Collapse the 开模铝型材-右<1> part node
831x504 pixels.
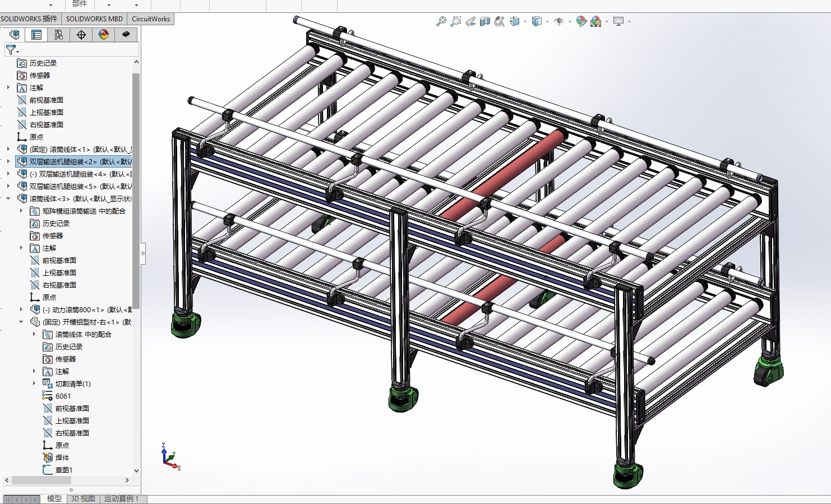21,322
